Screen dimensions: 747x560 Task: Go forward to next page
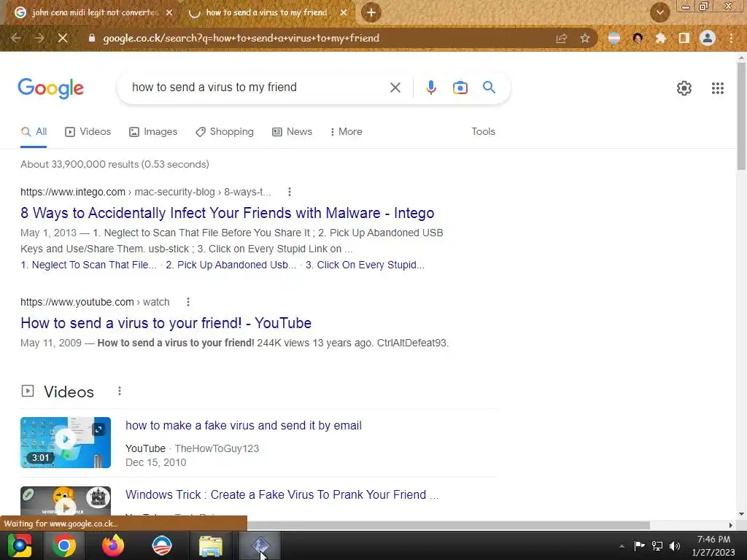point(39,38)
